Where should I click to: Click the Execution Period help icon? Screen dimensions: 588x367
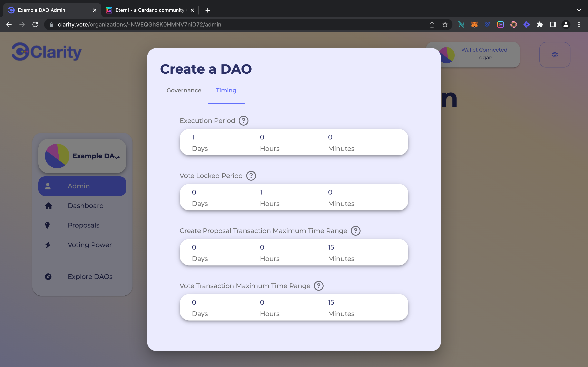243,121
